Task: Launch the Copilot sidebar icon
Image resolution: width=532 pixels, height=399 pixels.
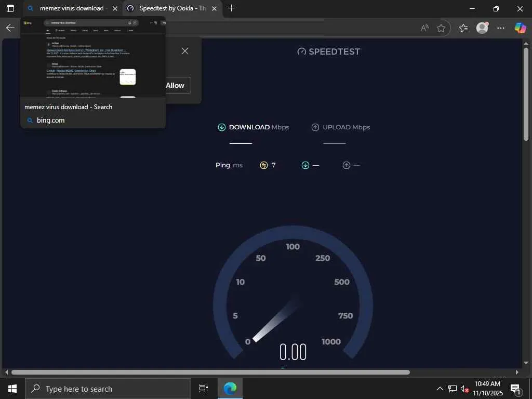Action: pos(520,28)
